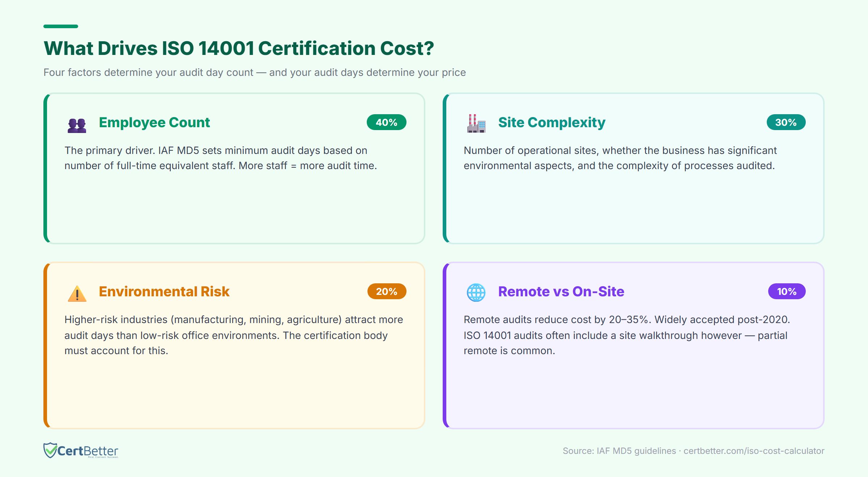The width and height of the screenshot is (868, 477).
Task: Select the 10% purple badge
Action: coord(787,291)
